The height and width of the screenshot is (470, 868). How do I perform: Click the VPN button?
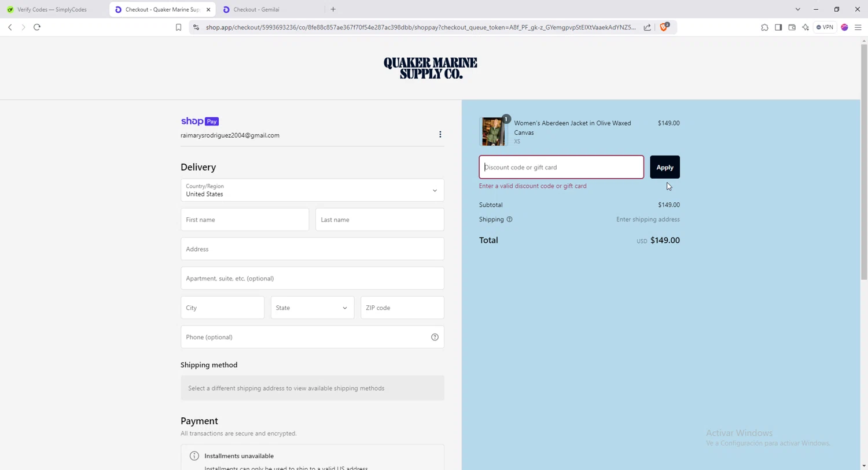pyautogui.click(x=825, y=27)
